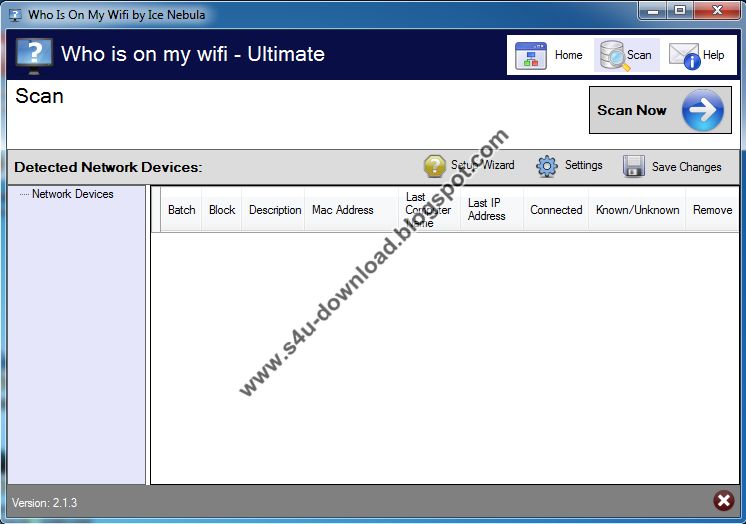Screen dimensions: 746x524
Task: Open the Help tab label
Action: point(714,55)
